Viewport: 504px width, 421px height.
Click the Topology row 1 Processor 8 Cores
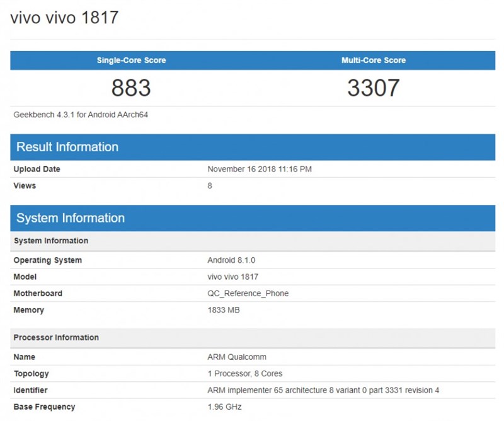246,373
